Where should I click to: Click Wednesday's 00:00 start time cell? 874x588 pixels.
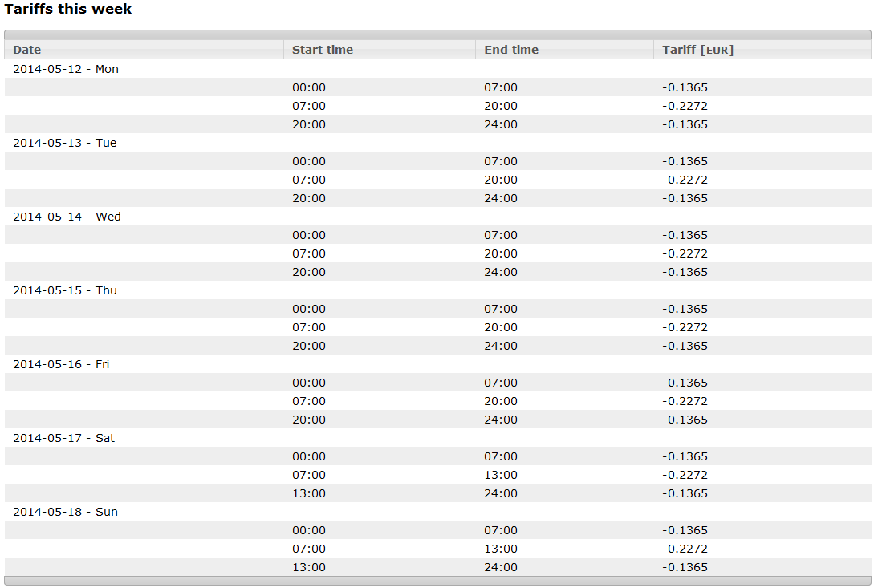pyautogui.click(x=309, y=235)
